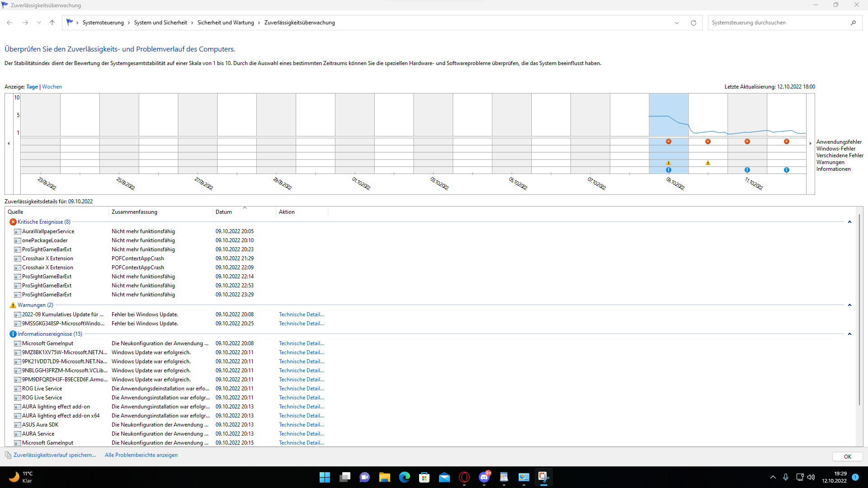Refresh the address bar location
The image size is (868, 488).
[693, 23]
